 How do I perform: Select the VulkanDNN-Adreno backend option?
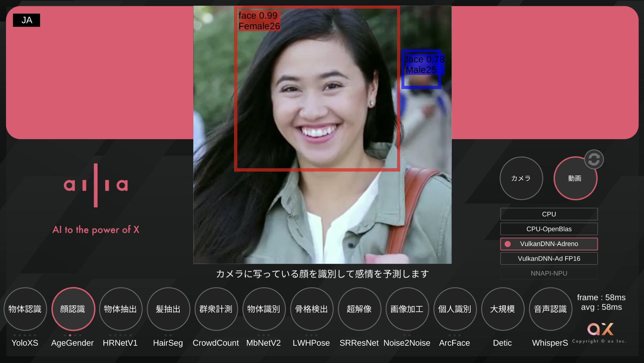pos(549,244)
